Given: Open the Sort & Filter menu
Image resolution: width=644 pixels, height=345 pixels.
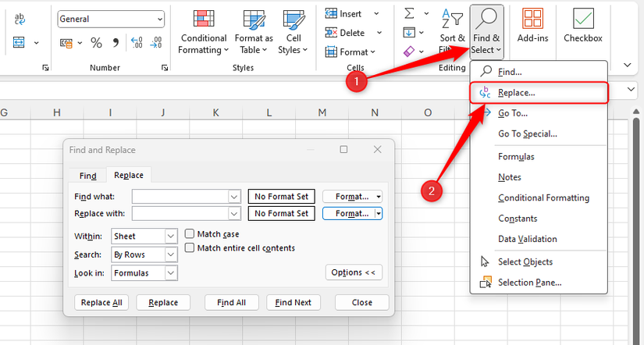Looking at the screenshot, I should point(452,32).
